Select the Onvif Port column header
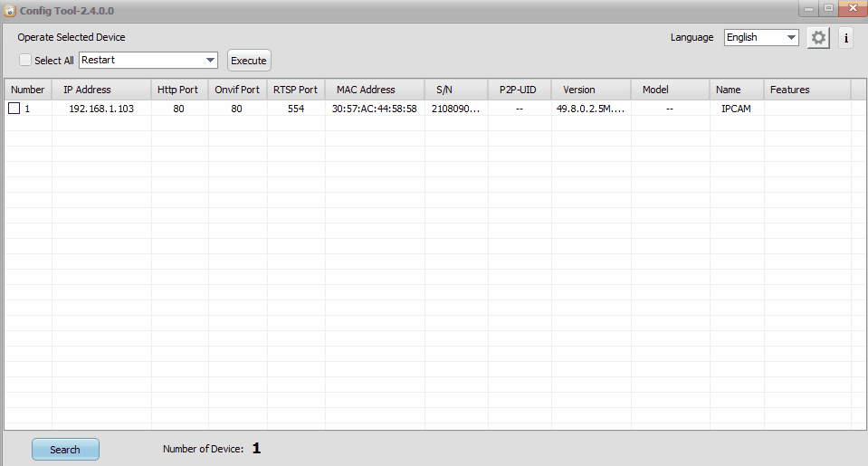This screenshot has width=868, height=466. point(237,90)
